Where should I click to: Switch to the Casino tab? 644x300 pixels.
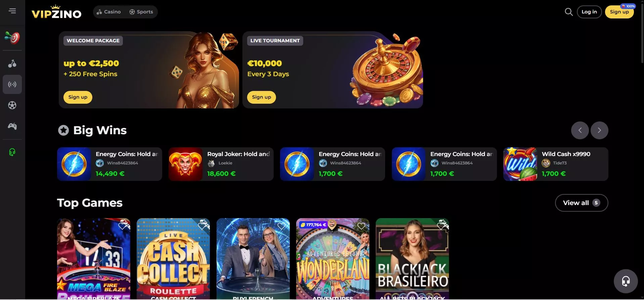[x=108, y=12]
